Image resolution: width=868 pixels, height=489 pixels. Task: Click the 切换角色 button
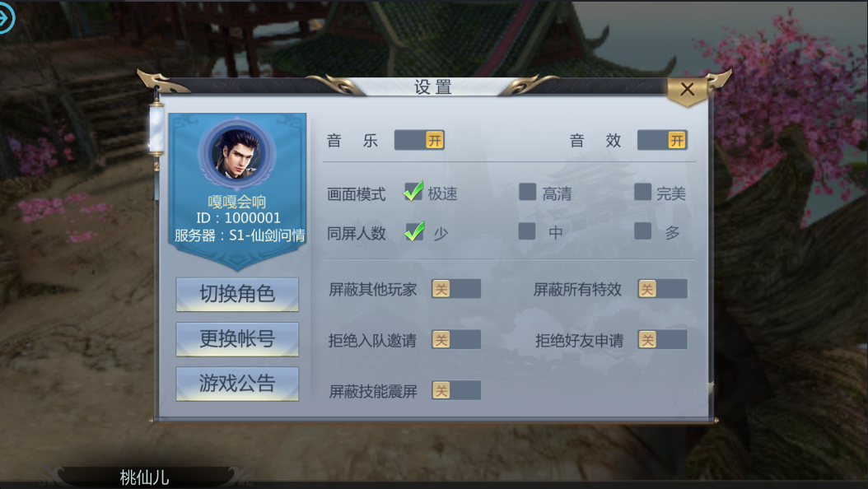[x=237, y=294]
